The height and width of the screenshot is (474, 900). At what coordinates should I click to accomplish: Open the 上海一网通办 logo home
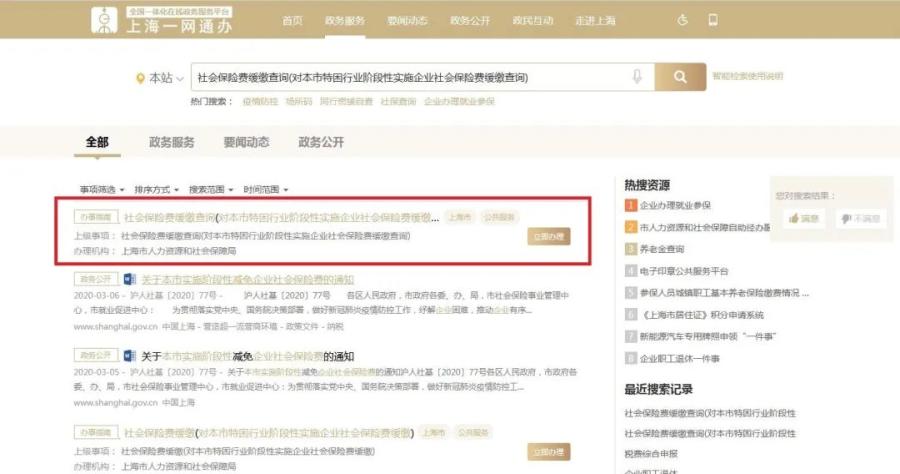point(162,20)
